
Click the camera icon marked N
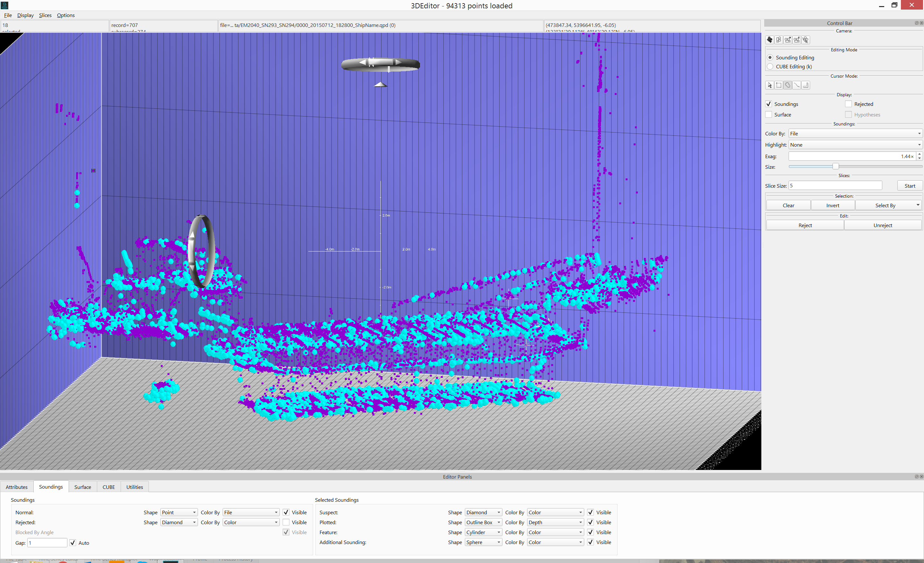tap(788, 40)
